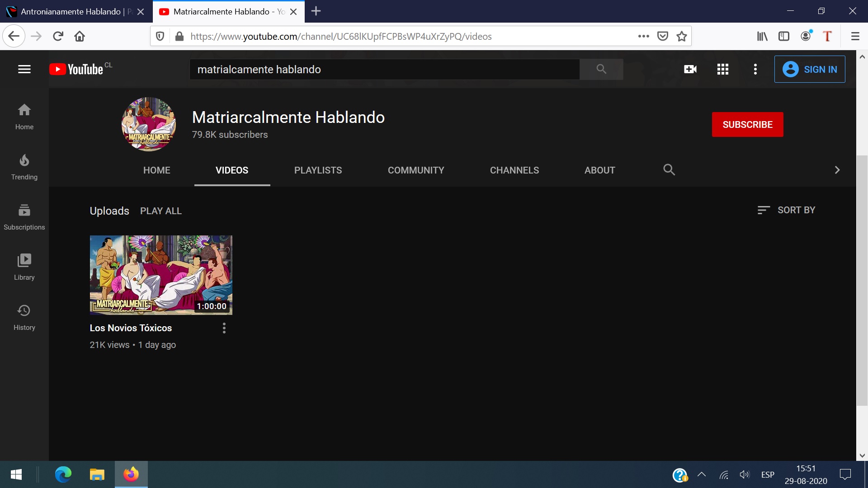Go to Firefox home page icon
The height and width of the screenshot is (488, 868).
[80, 36]
